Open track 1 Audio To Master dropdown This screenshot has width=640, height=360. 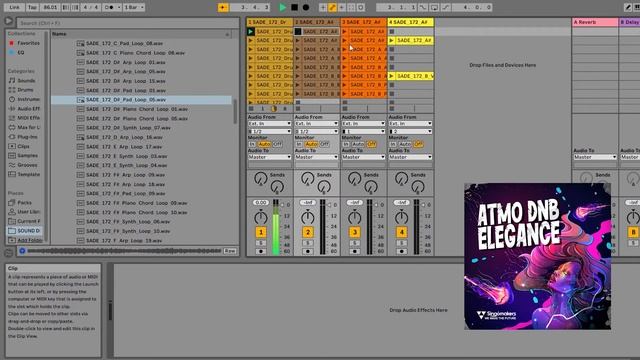tap(269, 157)
